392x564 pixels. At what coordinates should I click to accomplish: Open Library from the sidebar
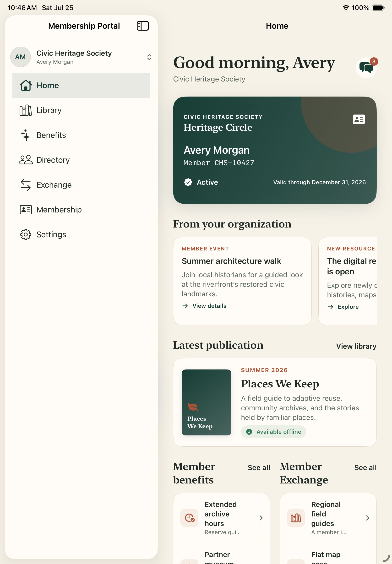(81, 110)
